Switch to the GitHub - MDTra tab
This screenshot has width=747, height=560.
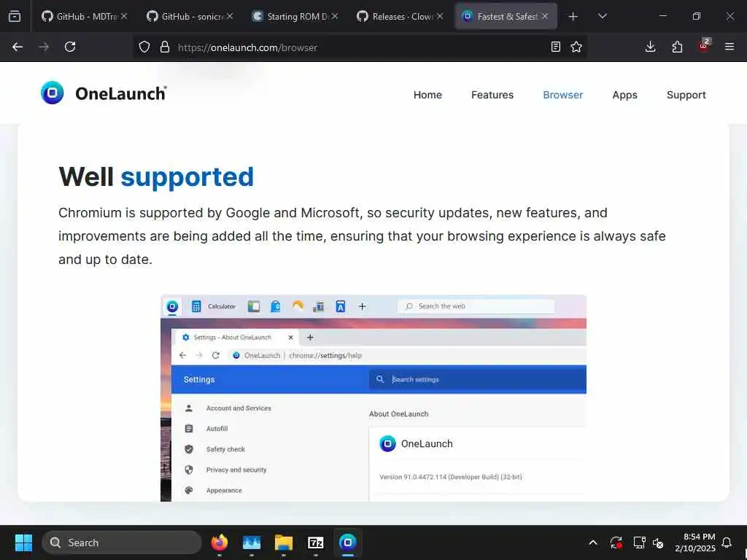[85, 16]
